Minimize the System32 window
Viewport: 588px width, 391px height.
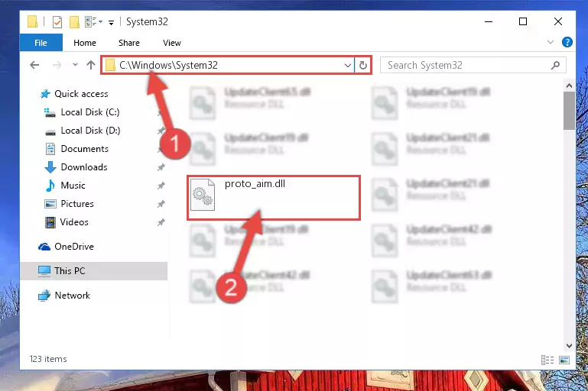point(489,21)
